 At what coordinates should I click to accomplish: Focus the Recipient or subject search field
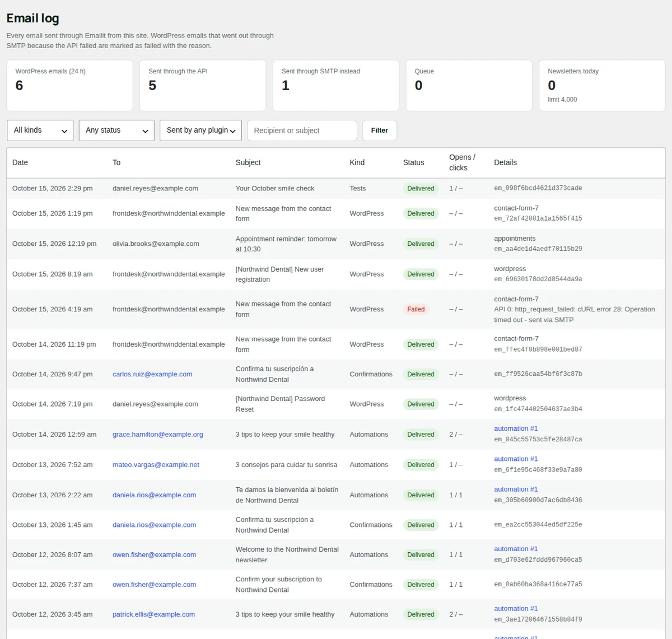pos(302,130)
